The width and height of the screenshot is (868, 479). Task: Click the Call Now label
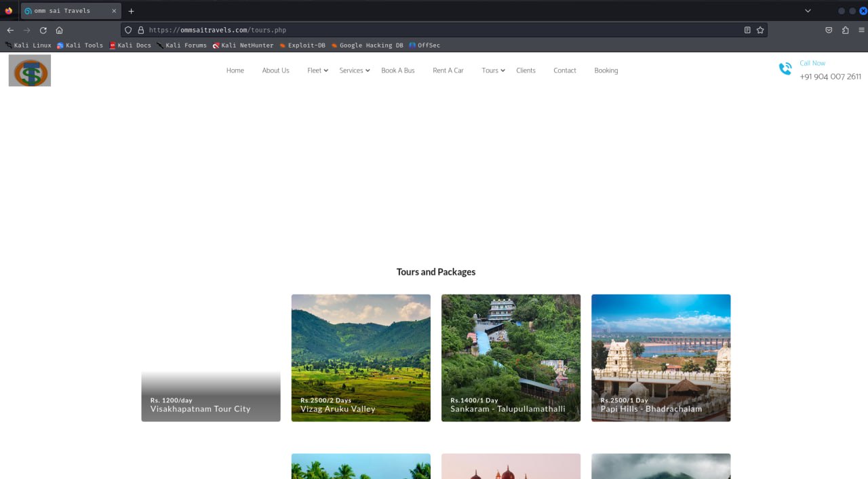click(812, 63)
